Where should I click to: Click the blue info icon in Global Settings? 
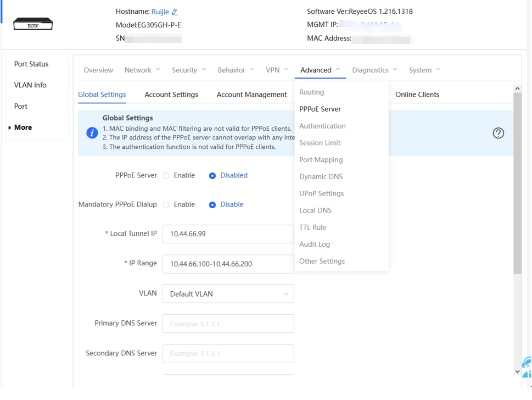point(92,133)
